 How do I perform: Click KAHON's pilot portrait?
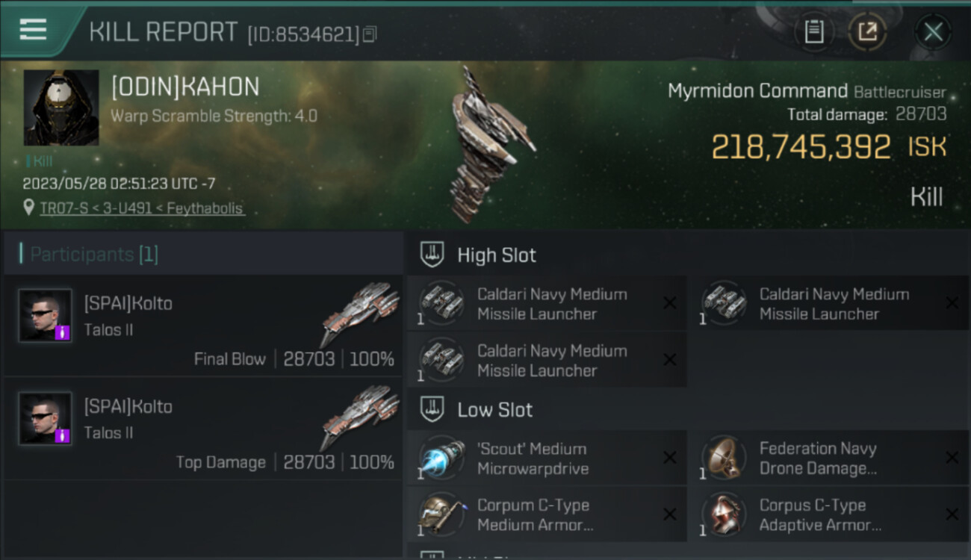61,108
